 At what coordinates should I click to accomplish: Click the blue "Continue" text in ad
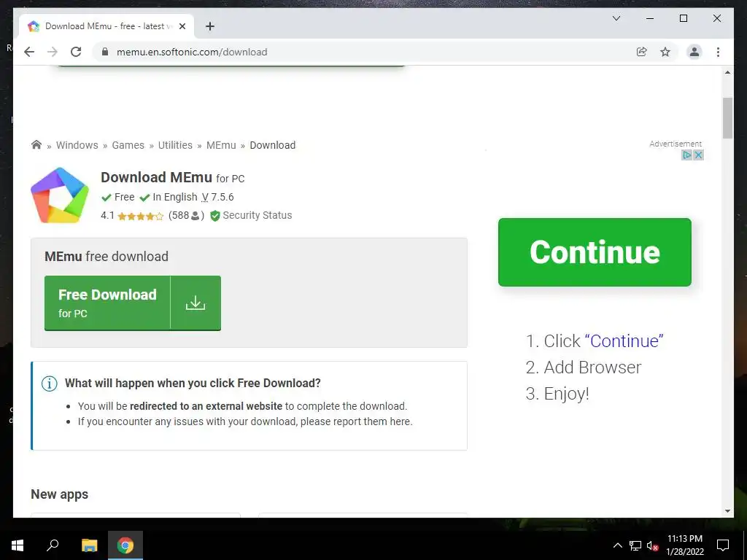click(x=624, y=341)
